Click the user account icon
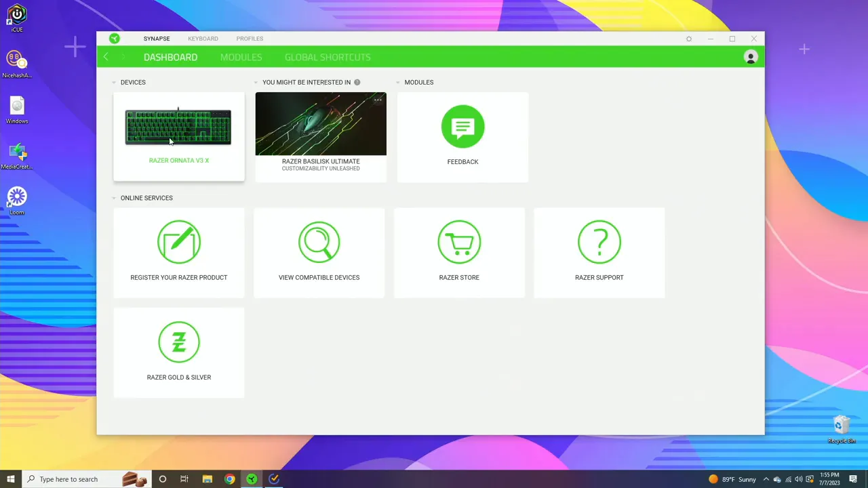The image size is (868, 488). pos(751,57)
